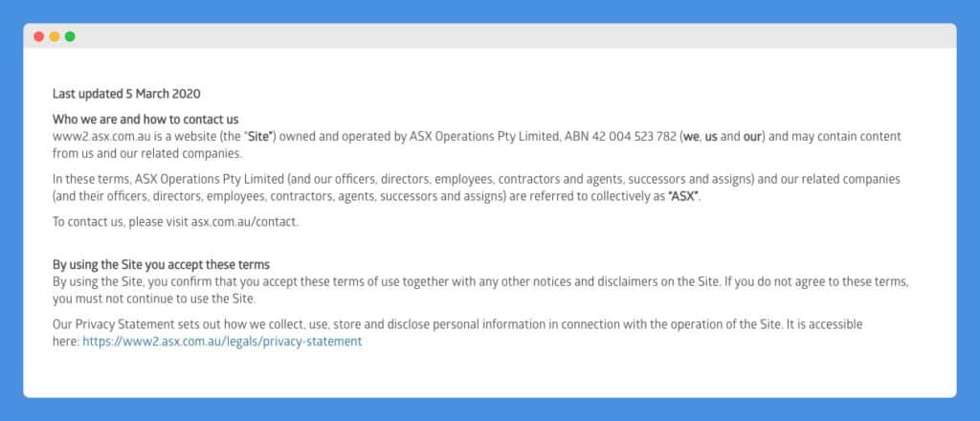980x421 pixels.
Task: Click the bold quoted 'ASX' term
Action: [683, 196]
